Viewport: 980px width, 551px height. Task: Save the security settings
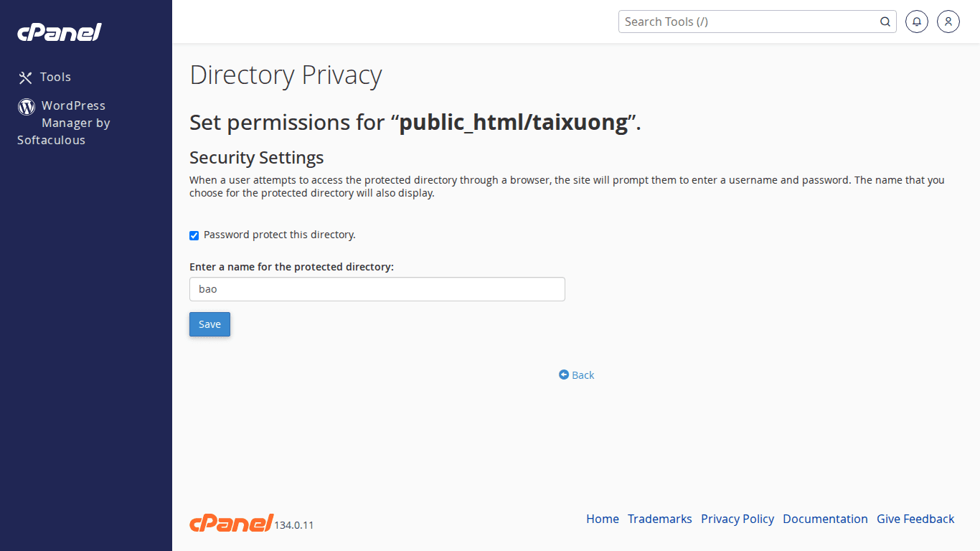click(x=209, y=324)
